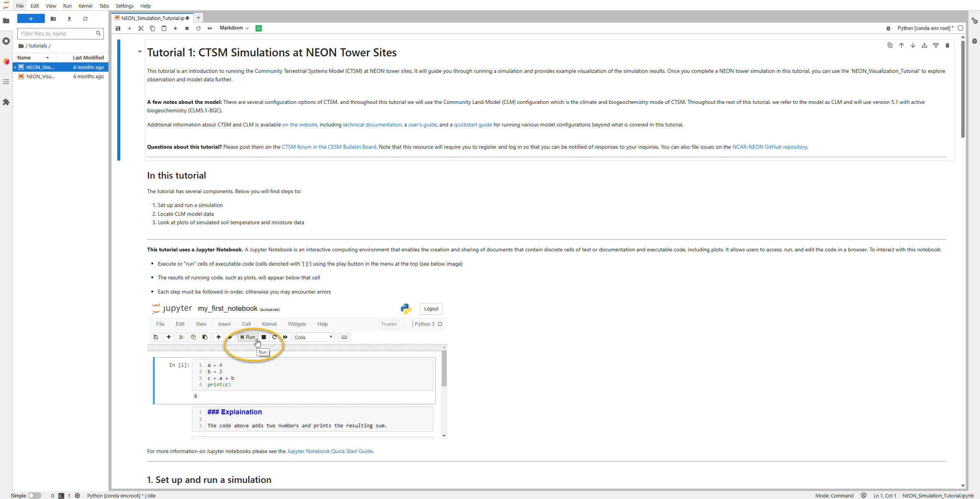Cut the selected cell with scissors icon

pos(141,28)
